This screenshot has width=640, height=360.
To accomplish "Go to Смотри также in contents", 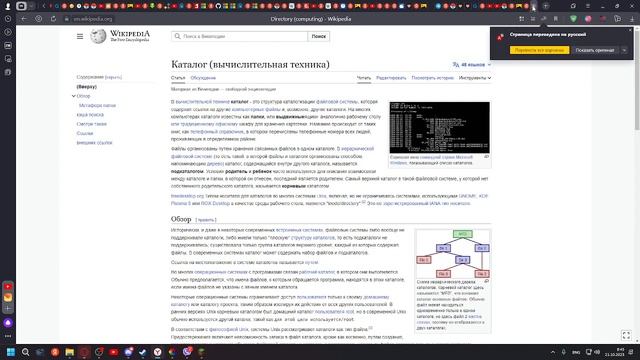I will click(x=91, y=124).
